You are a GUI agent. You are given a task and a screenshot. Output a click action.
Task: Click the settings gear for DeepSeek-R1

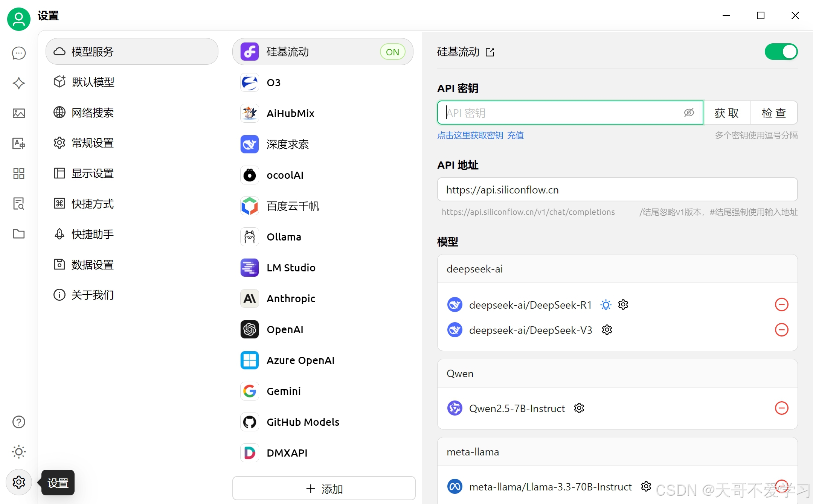click(x=623, y=305)
